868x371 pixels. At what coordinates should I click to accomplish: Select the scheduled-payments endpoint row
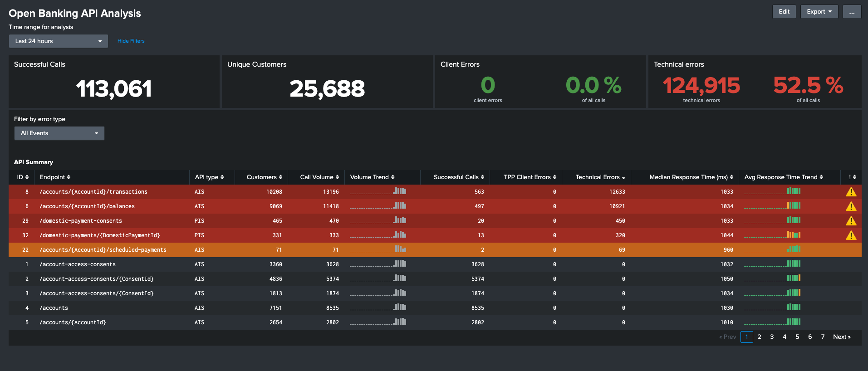pyautogui.click(x=103, y=250)
